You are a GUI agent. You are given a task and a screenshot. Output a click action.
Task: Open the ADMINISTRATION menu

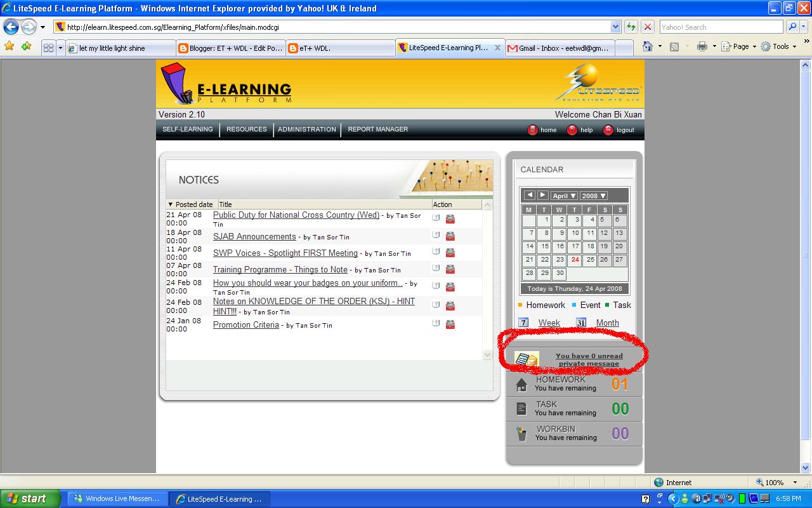coord(307,130)
